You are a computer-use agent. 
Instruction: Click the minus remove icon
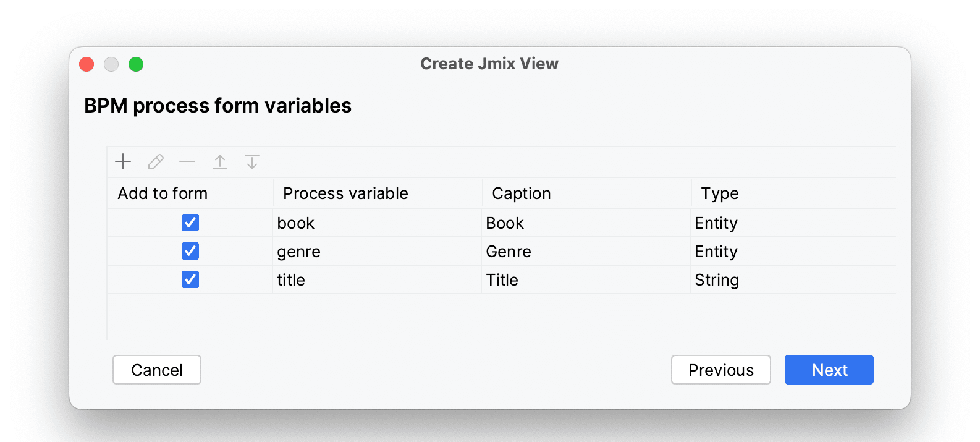(187, 162)
